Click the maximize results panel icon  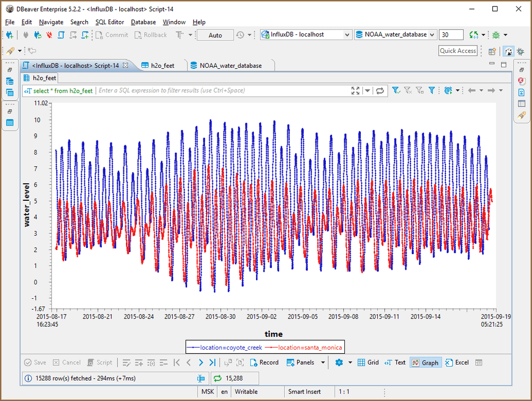pos(356,91)
